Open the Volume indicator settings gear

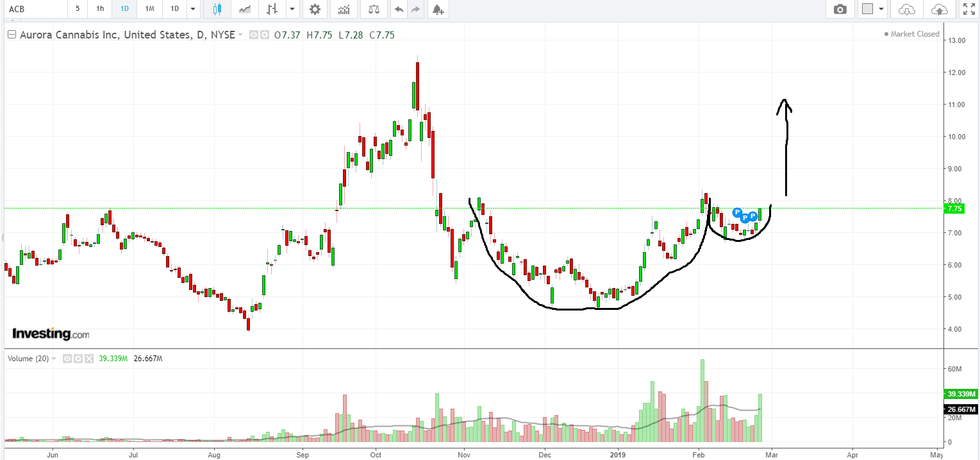[x=77, y=359]
